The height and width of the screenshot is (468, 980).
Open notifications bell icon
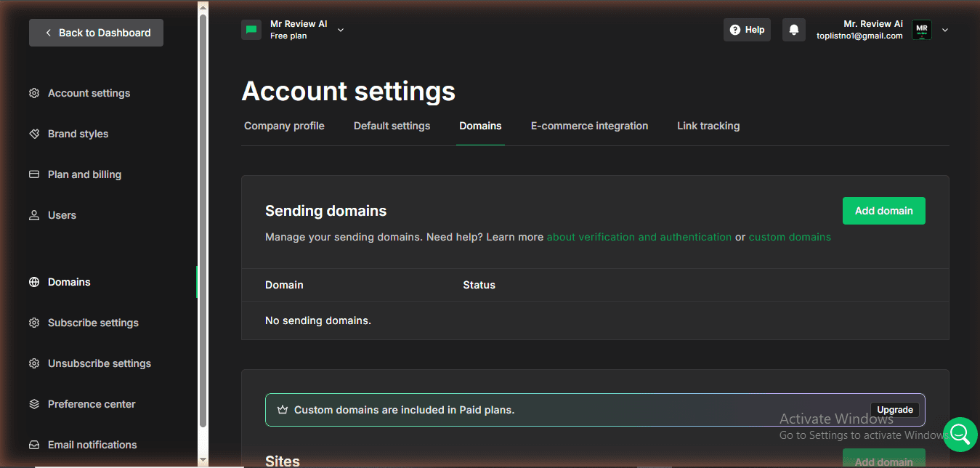point(794,30)
